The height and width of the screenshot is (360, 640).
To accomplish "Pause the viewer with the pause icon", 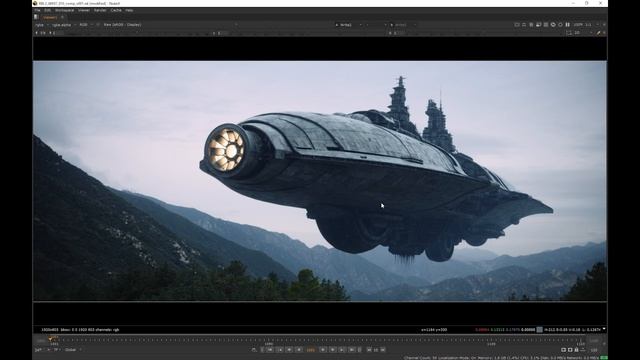I will (x=567, y=25).
